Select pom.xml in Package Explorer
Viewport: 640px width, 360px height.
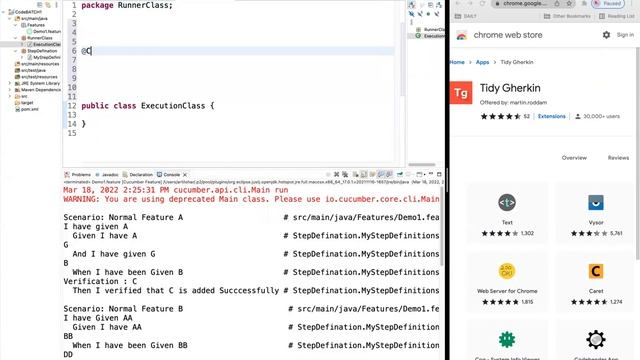tap(27, 109)
